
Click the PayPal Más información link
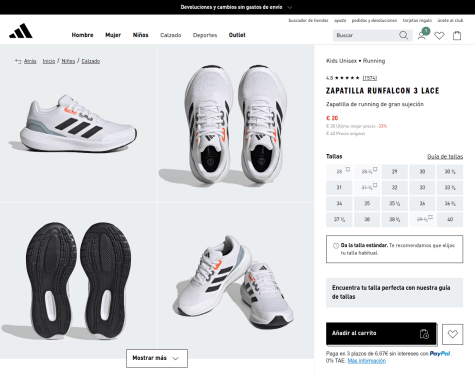[367, 361]
